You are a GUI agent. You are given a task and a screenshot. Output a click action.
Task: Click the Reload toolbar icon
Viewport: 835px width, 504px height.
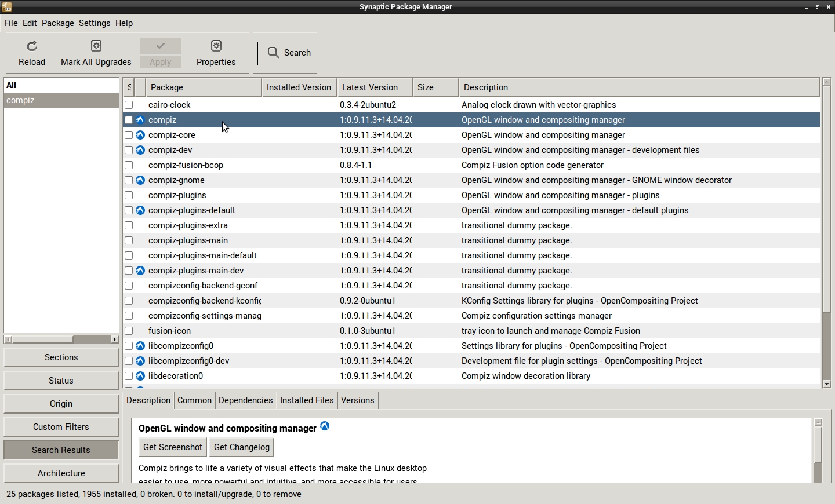tap(32, 46)
